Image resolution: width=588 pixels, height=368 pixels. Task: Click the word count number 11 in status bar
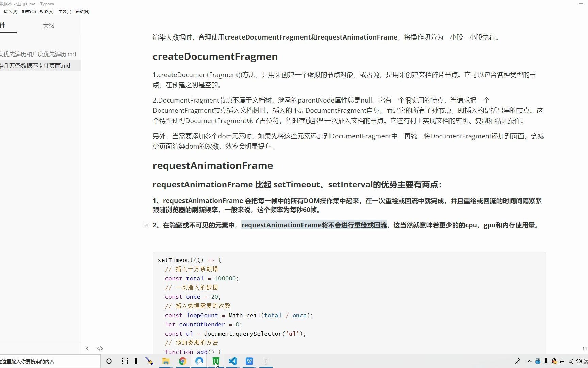pos(584,349)
